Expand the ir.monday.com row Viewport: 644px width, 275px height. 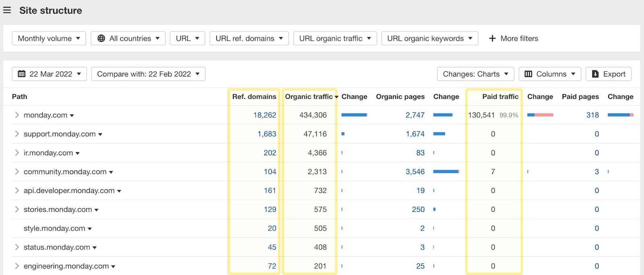pos(17,153)
